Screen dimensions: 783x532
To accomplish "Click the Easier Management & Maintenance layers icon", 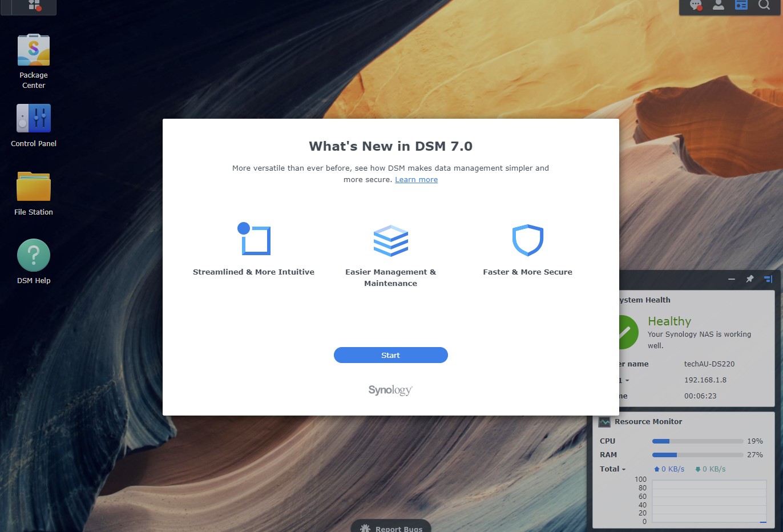I will (x=391, y=240).
